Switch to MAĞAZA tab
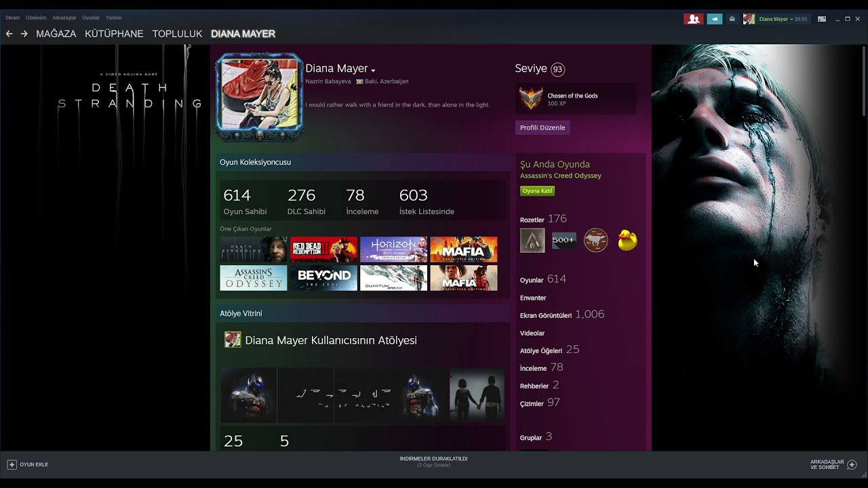Screen dimensions: 868x488 pyautogui.click(x=56, y=34)
